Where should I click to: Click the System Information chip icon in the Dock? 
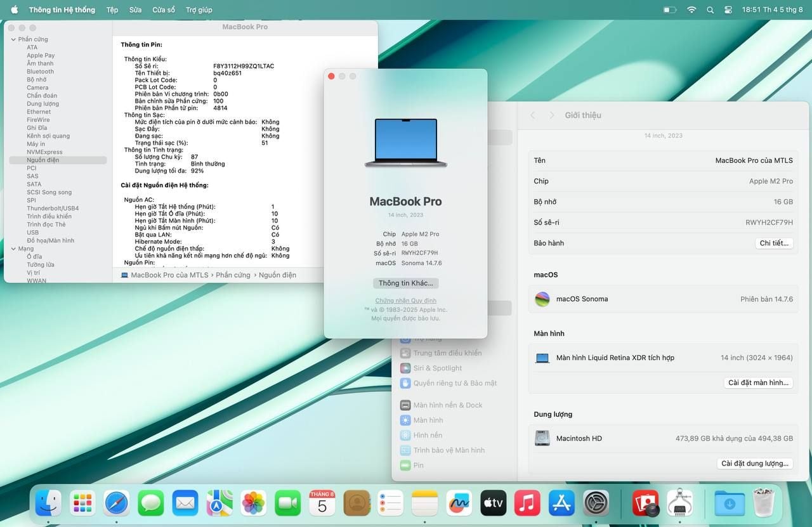pos(680,504)
